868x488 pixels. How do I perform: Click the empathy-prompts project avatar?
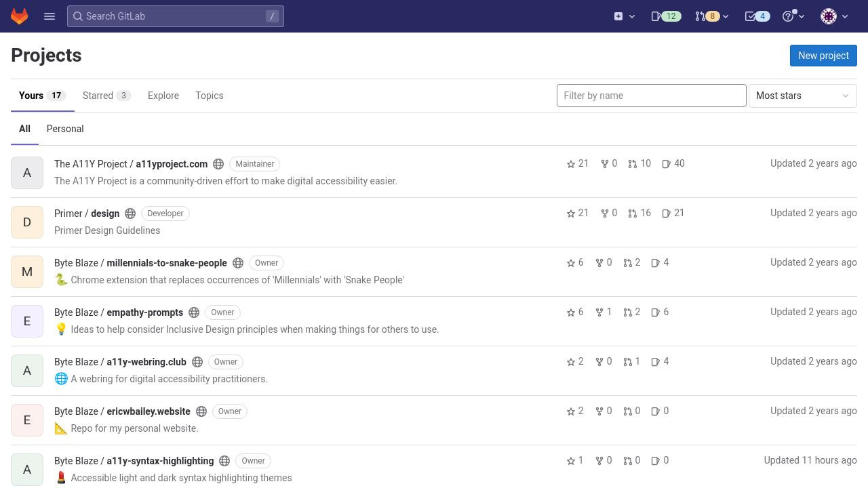coord(27,321)
